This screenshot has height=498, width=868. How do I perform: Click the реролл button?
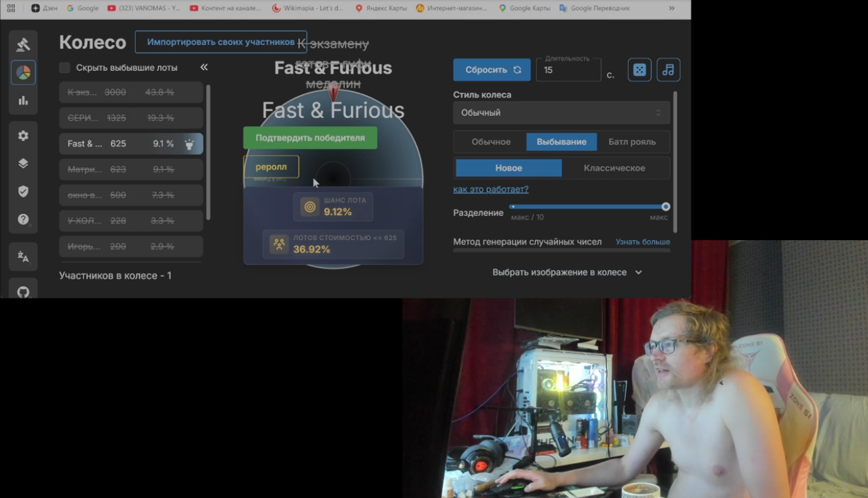[271, 166]
